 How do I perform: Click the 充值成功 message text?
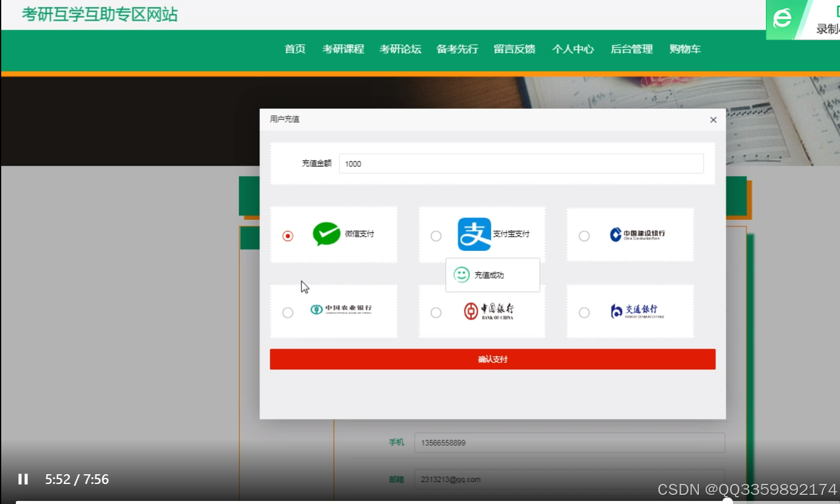489,275
